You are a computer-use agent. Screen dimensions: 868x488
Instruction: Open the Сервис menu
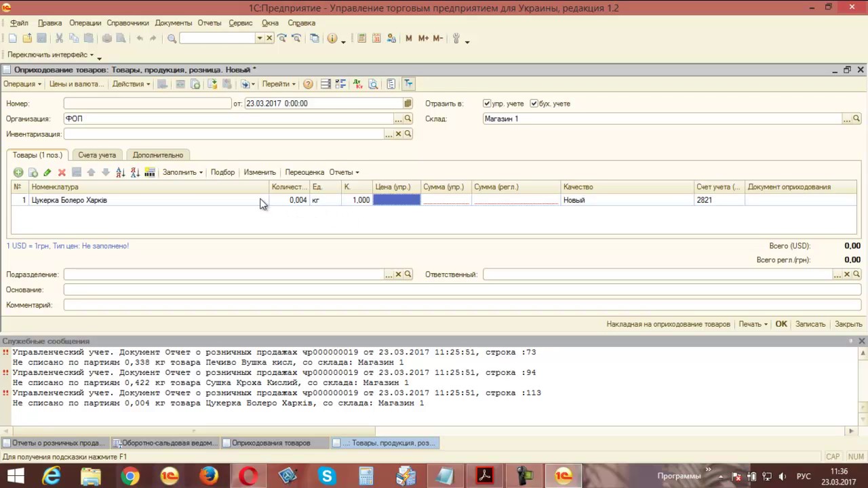[x=241, y=23]
